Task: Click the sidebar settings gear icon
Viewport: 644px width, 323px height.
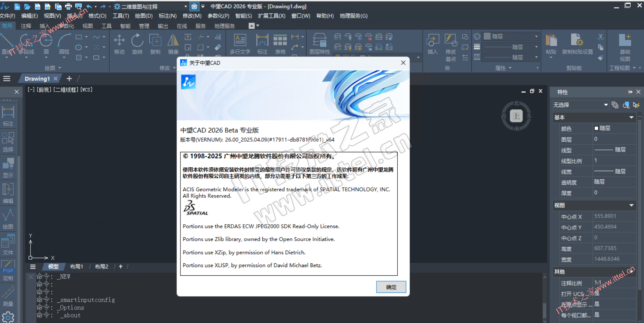Action: click(8, 317)
